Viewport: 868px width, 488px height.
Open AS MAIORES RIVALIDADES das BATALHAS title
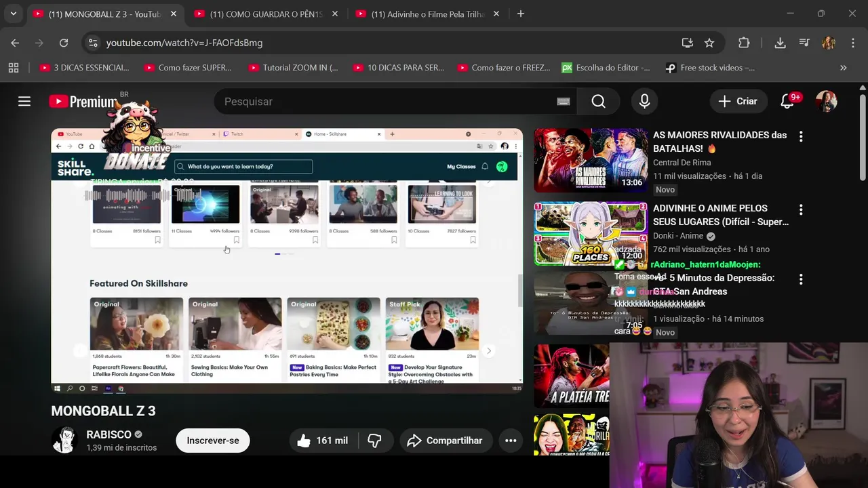coord(719,142)
